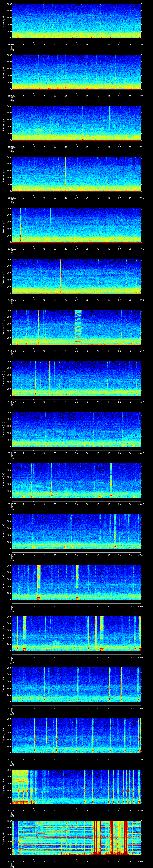
Task: Select the 23:40:00 start time label
Action: (12, 249)
